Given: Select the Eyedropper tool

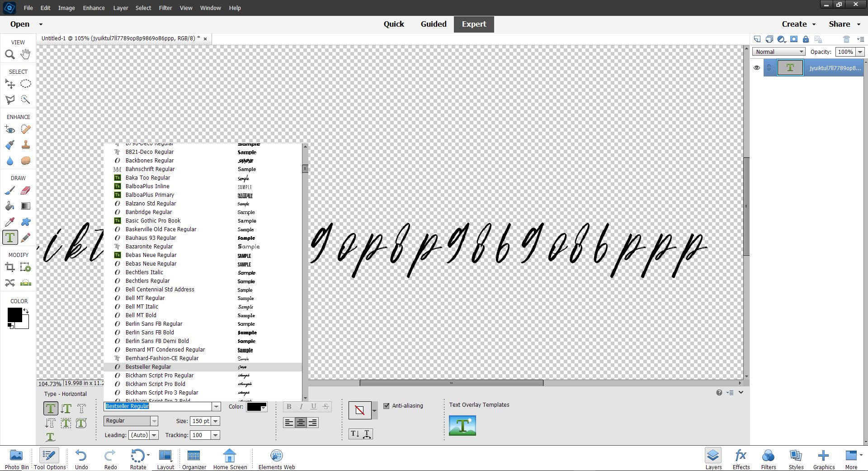Looking at the screenshot, I should point(9,222).
